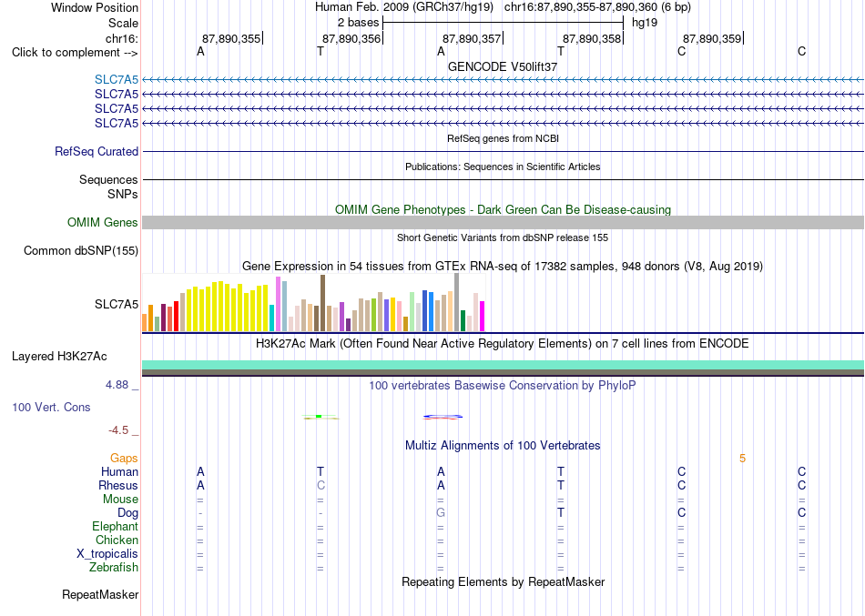Select the Chicken alignment row label
This screenshot has width=865, height=616.
tap(117, 540)
